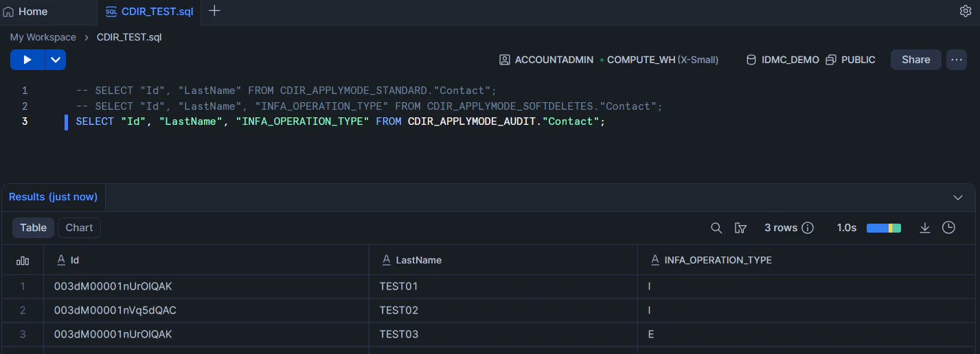Open query history clock icon

[x=948, y=228]
